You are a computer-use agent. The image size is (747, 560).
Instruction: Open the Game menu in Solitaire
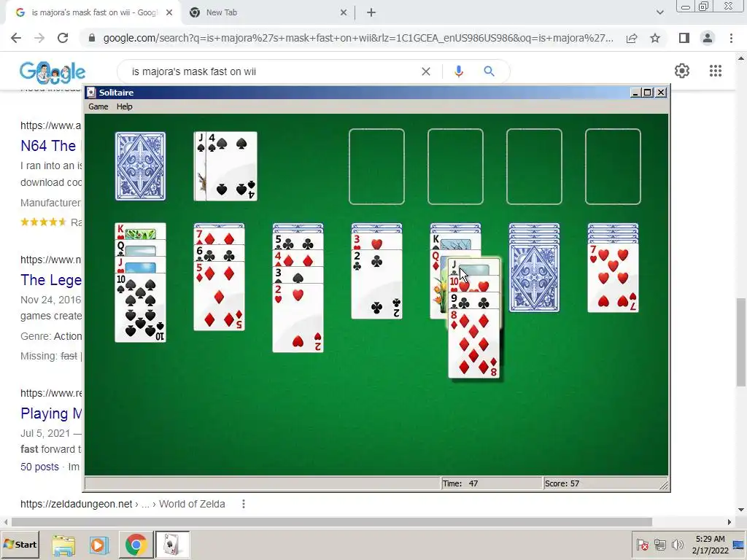[x=98, y=106]
